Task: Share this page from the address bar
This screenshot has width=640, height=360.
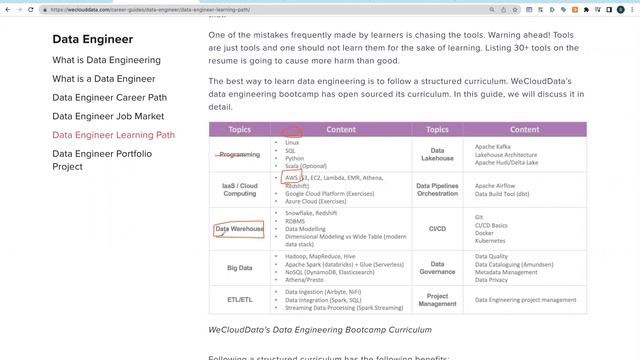Action: pyautogui.click(x=503, y=10)
